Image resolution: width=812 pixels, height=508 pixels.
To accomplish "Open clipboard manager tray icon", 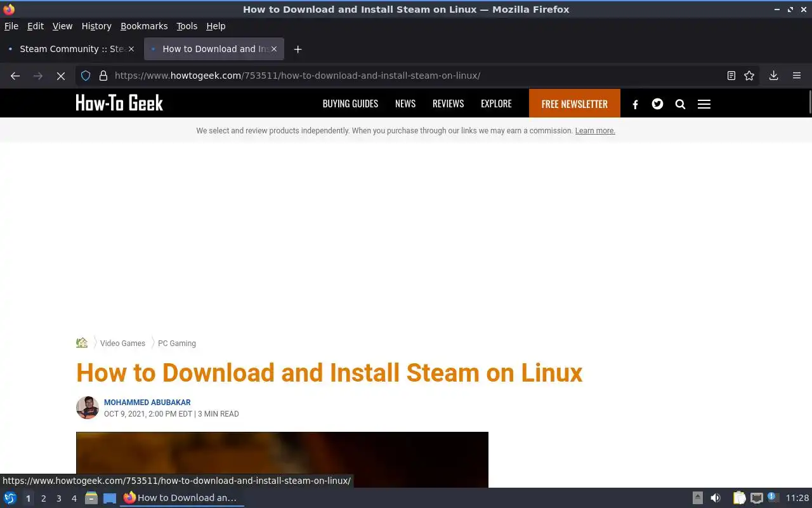I will pos(739,498).
